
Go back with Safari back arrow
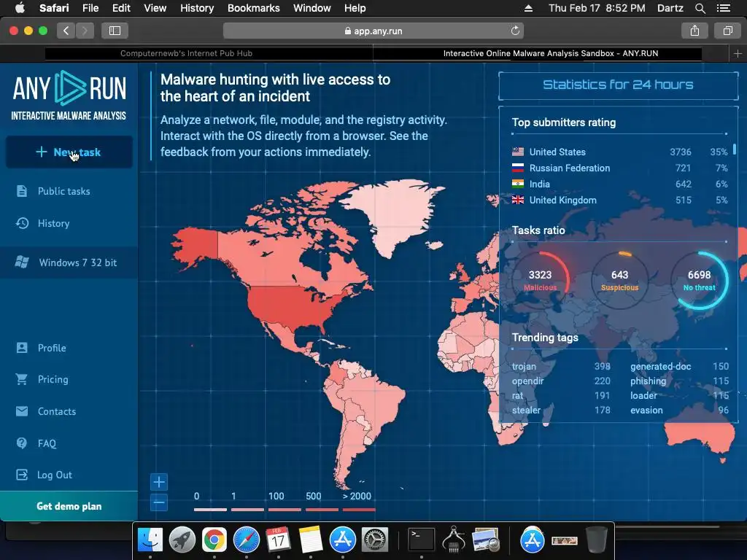click(x=66, y=31)
